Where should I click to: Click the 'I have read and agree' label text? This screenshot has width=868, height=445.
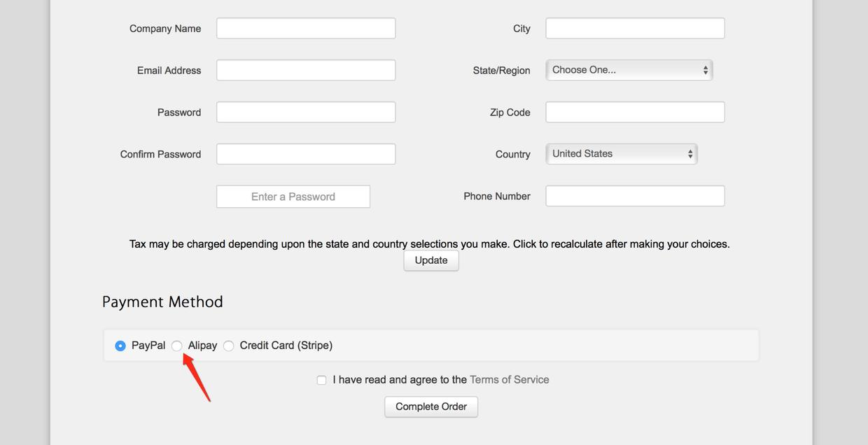[400, 380]
